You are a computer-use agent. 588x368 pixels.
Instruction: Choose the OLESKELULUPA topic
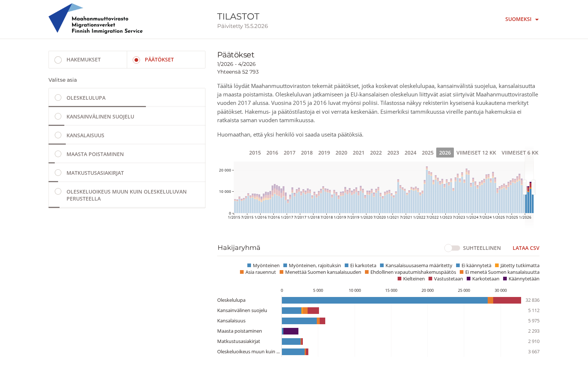coord(127,98)
